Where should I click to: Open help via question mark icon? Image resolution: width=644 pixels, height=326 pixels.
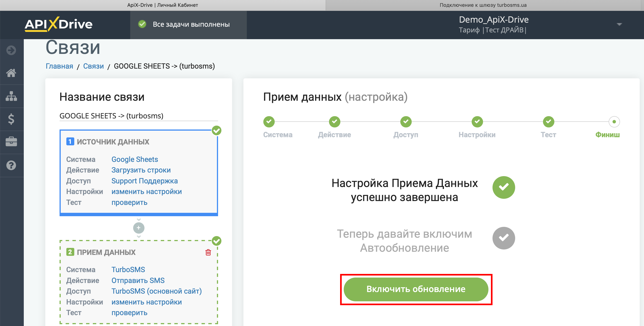point(11,165)
